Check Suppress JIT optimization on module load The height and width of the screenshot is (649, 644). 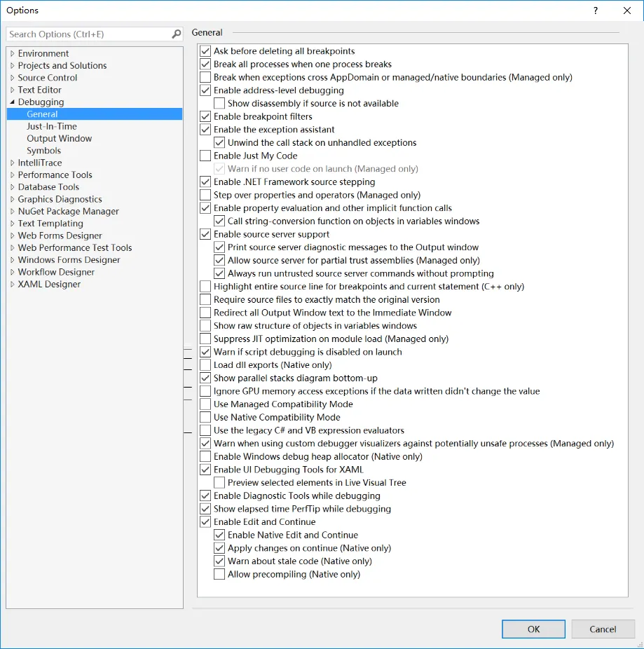[x=205, y=339]
